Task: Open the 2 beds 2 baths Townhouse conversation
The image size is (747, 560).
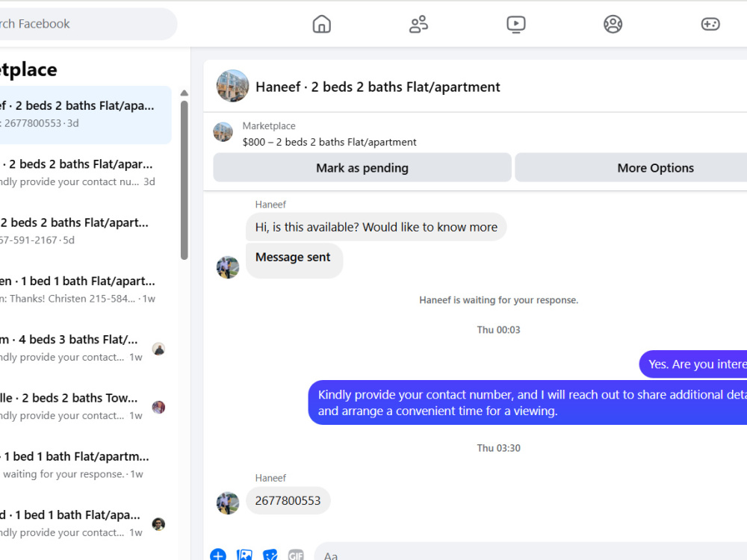Action: click(x=86, y=408)
